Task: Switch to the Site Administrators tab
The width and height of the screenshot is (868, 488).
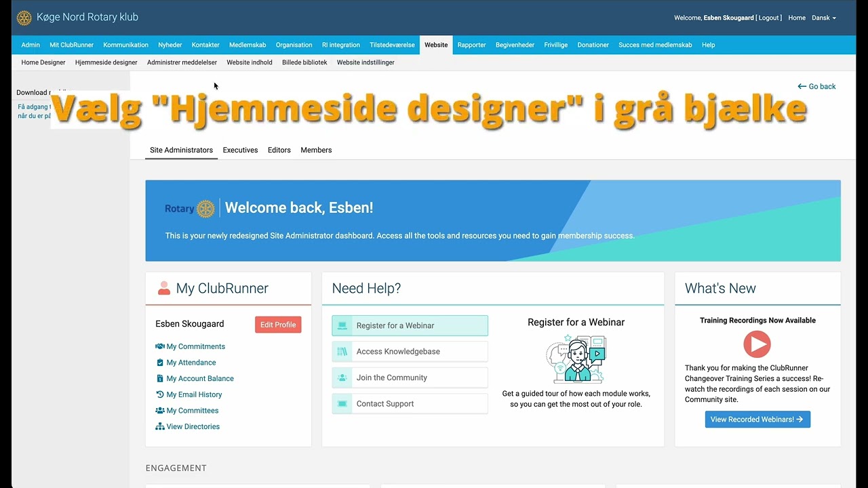Action: coord(181,150)
